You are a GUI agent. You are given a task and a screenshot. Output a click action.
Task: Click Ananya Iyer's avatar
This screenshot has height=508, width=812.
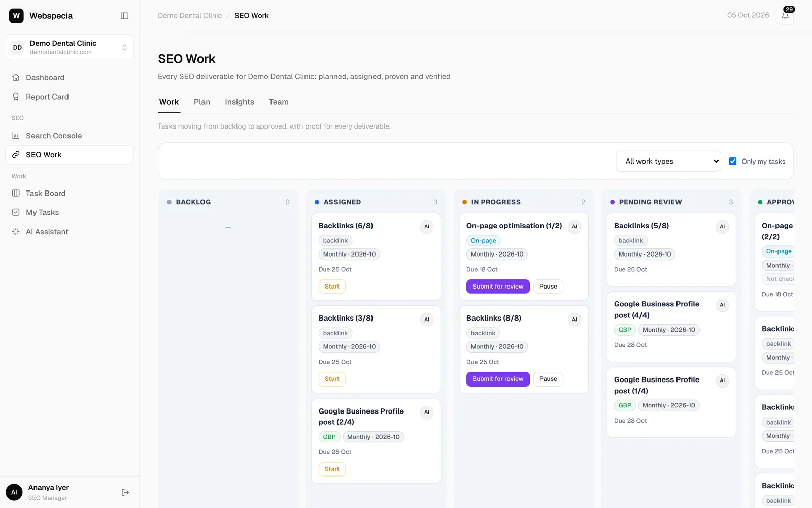pos(14,492)
